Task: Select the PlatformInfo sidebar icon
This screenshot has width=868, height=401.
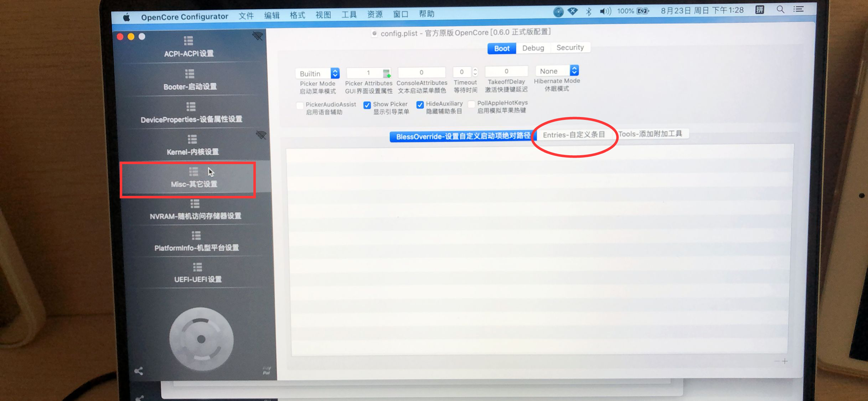Action: [x=196, y=235]
